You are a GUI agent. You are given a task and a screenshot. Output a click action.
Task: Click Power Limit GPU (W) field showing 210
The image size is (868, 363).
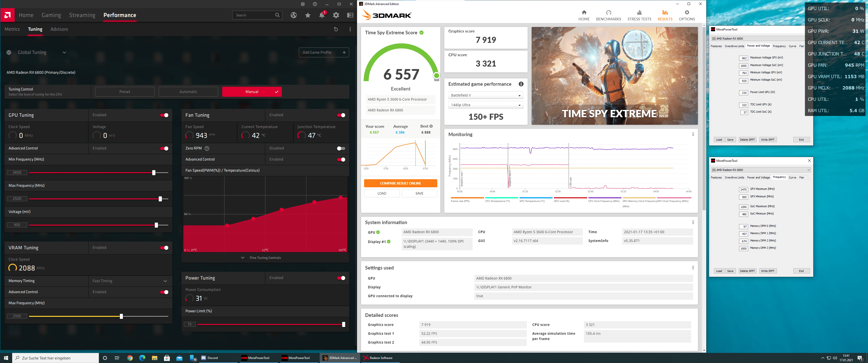[x=743, y=93]
